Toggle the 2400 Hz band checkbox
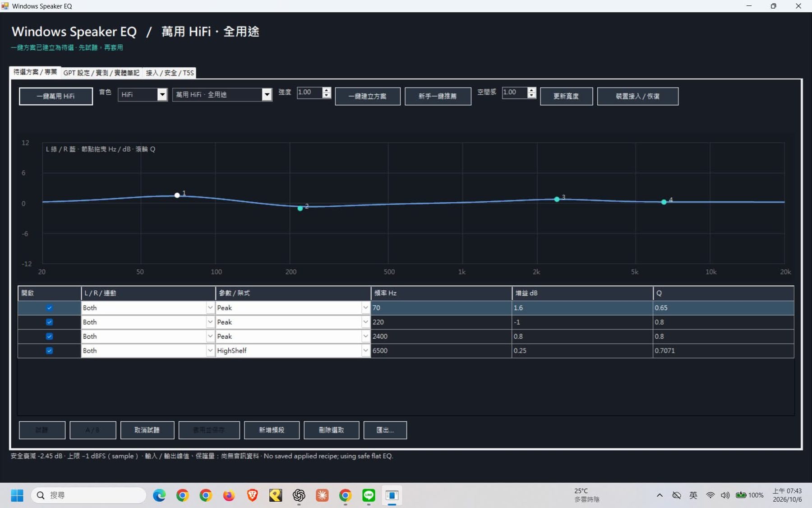 [49, 336]
